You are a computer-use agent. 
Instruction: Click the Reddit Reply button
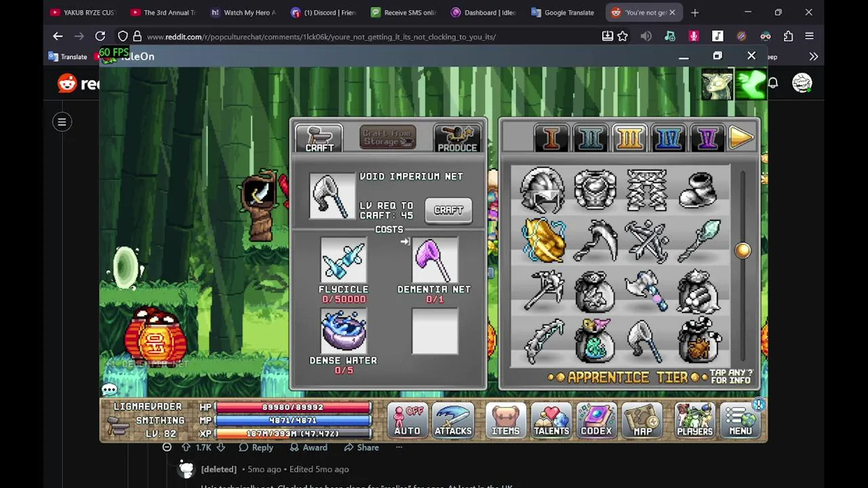click(256, 447)
